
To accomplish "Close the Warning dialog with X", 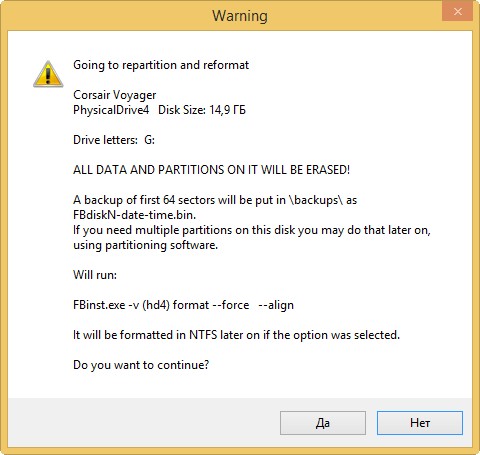I will [x=458, y=12].
